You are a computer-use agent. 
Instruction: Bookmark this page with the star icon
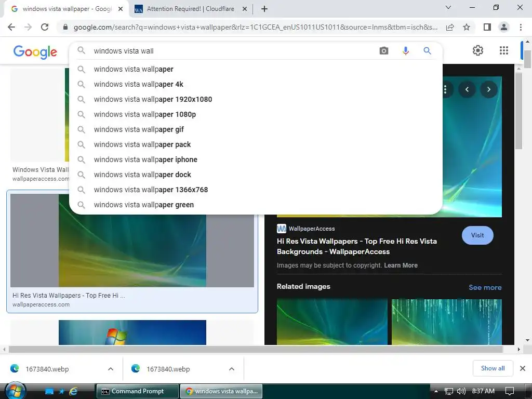467,27
